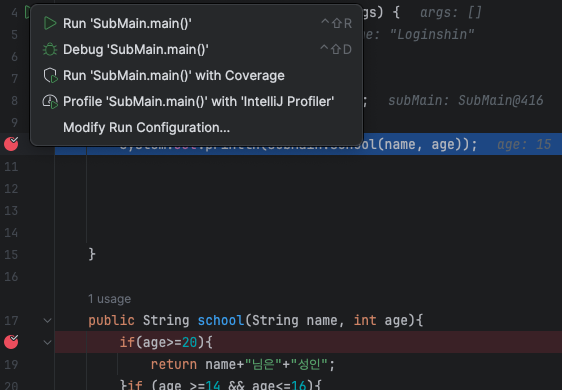
Task: Select Debug 'SubMain.main()' menu entry
Action: [x=196, y=49]
